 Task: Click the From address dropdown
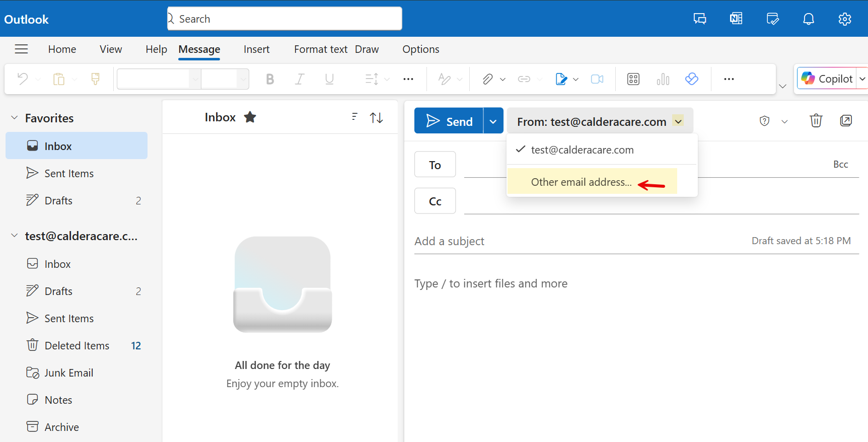(x=600, y=121)
